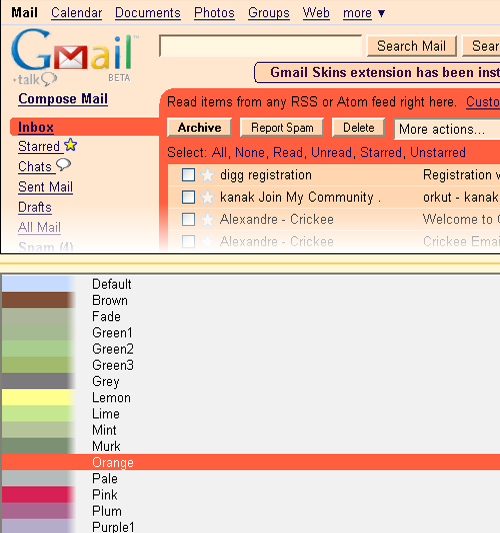Image resolution: width=500 pixels, height=533 pixels.
Task: Select the Murk skin in the list
Action: [x=106, y=446]
